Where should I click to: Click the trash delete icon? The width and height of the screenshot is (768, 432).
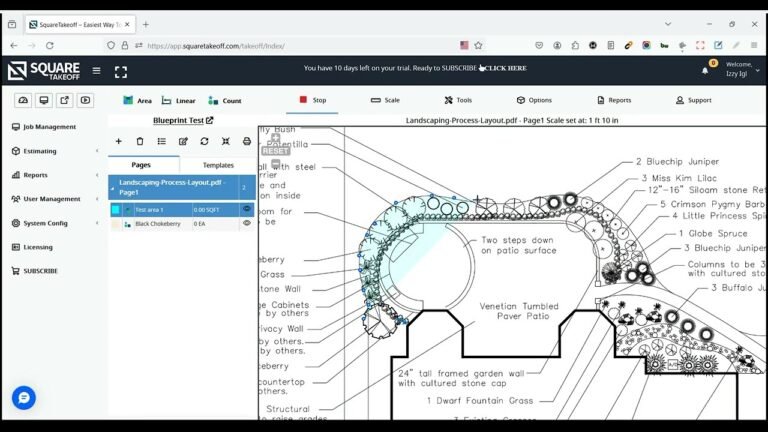140,141
